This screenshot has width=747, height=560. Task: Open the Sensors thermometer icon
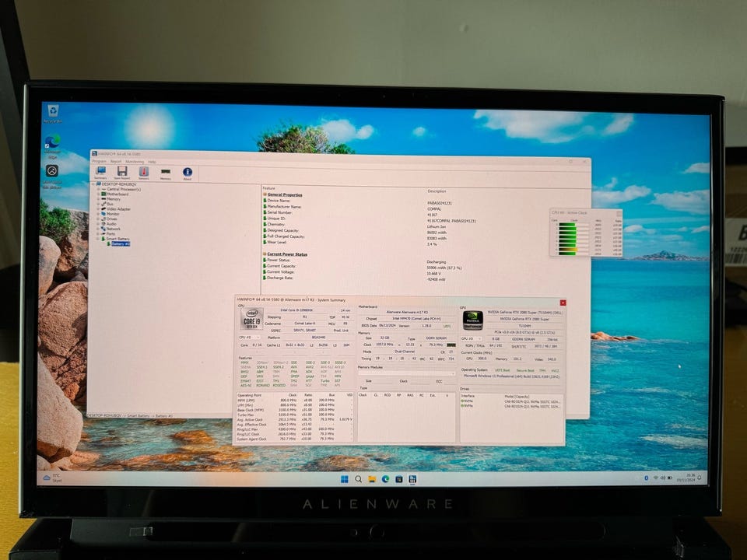tap(144, 173)
